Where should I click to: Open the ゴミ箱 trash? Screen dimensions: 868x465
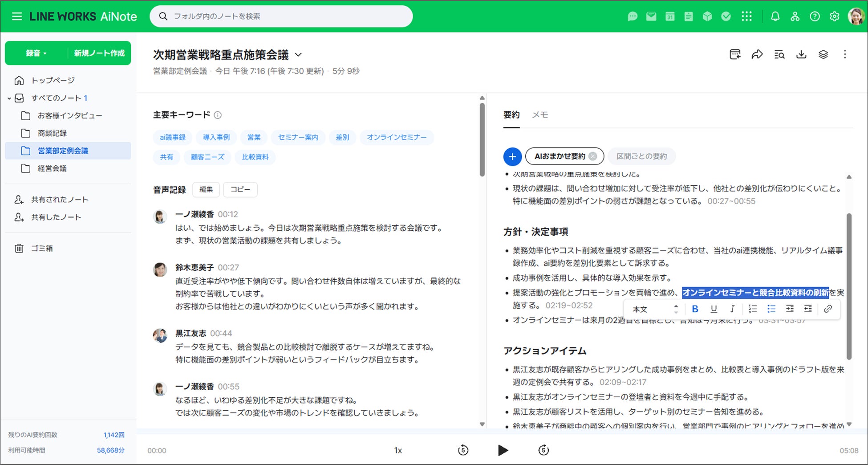pyautogui.click(x=41, y=248)
